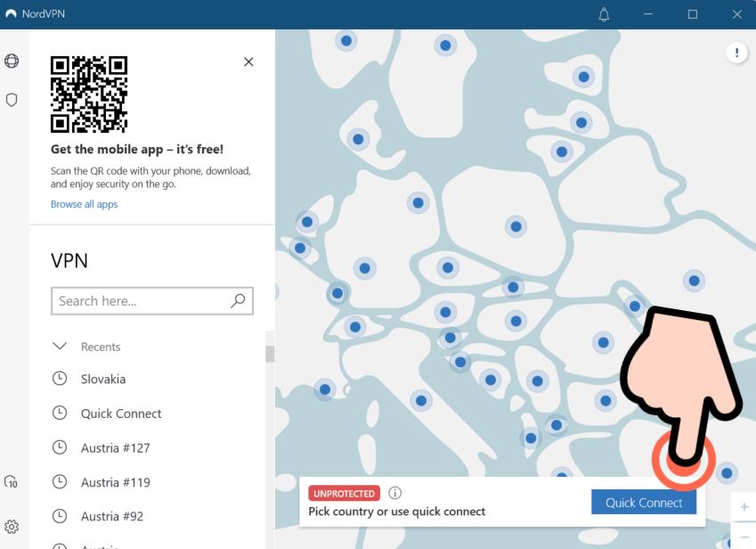Click the 'Recents' section label

pyautogui.click(x=101, y=347)
